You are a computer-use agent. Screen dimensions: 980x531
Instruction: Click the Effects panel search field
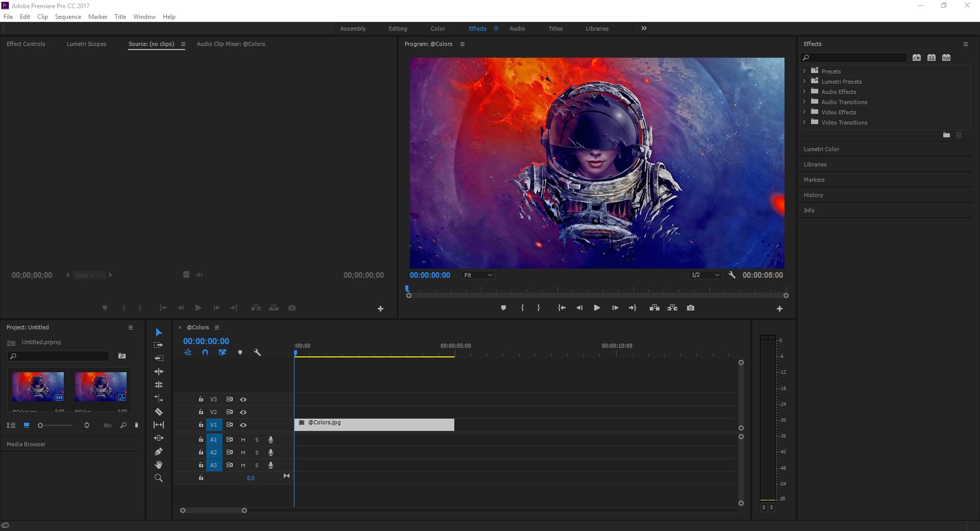coord(853,58)
